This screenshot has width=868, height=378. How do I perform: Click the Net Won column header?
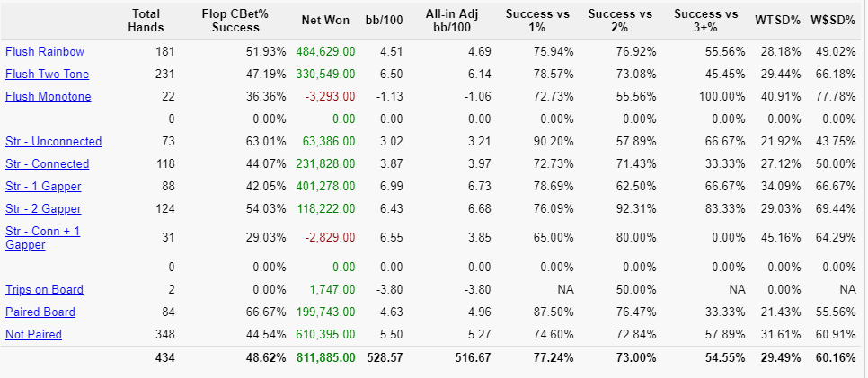[x=325, y=22]
